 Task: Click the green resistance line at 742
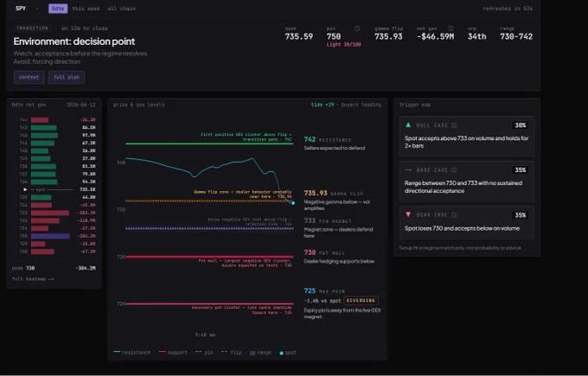point(209,143)
